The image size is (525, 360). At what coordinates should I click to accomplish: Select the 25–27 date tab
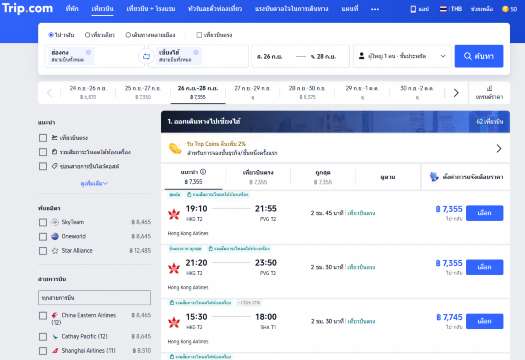143,92
